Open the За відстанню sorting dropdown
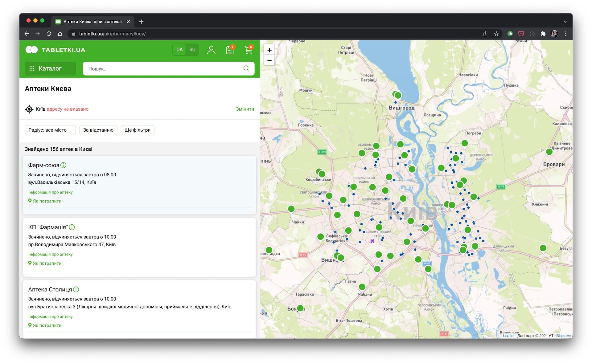Image resolution: width=592 pixels, height=364 pixels. tap(98, 130)
